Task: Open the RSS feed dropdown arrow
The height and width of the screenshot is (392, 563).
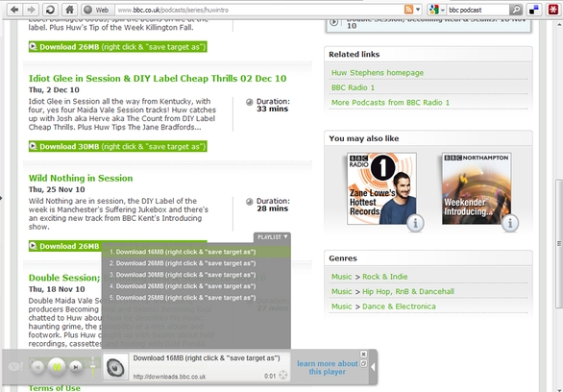Action: pyautogui.click(x=418, y=10)
